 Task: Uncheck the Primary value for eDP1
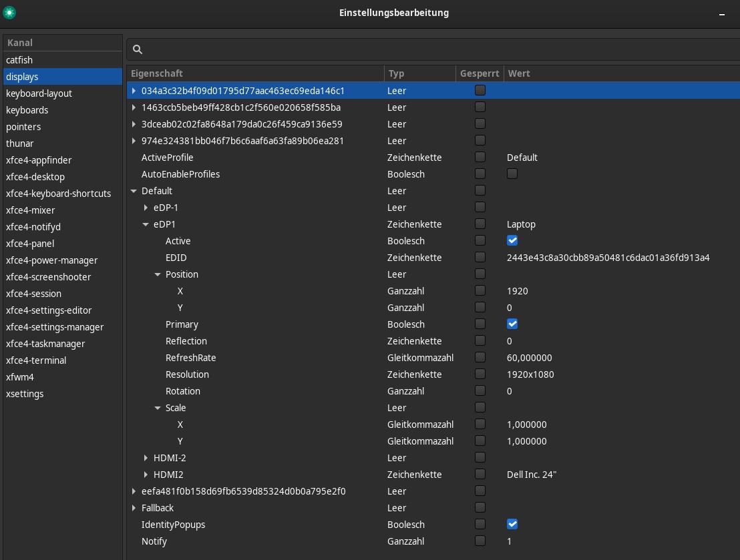tap(512, 324)
